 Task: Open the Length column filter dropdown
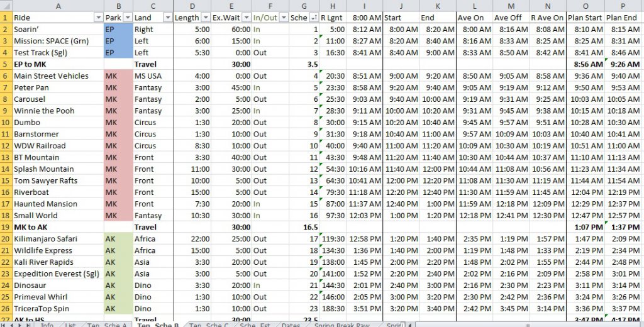click(x=206, y=18)
